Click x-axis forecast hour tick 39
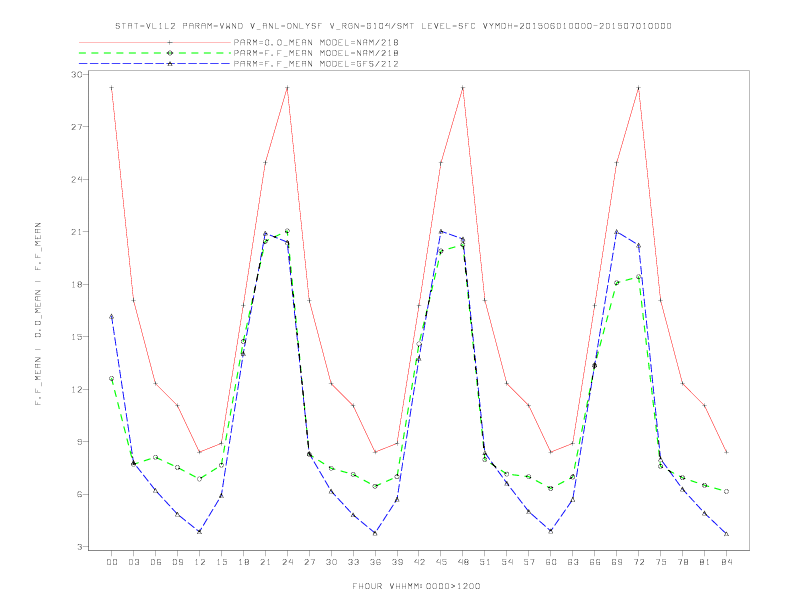 coord(397,562)
